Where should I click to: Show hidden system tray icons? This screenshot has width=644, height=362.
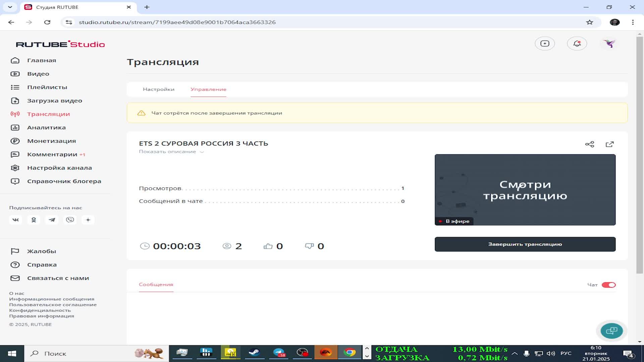tap(515, 353)
